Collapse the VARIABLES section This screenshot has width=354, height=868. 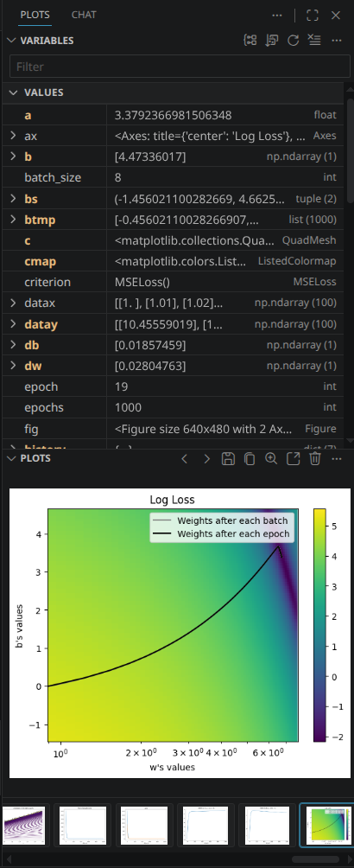tap(11, 41)
